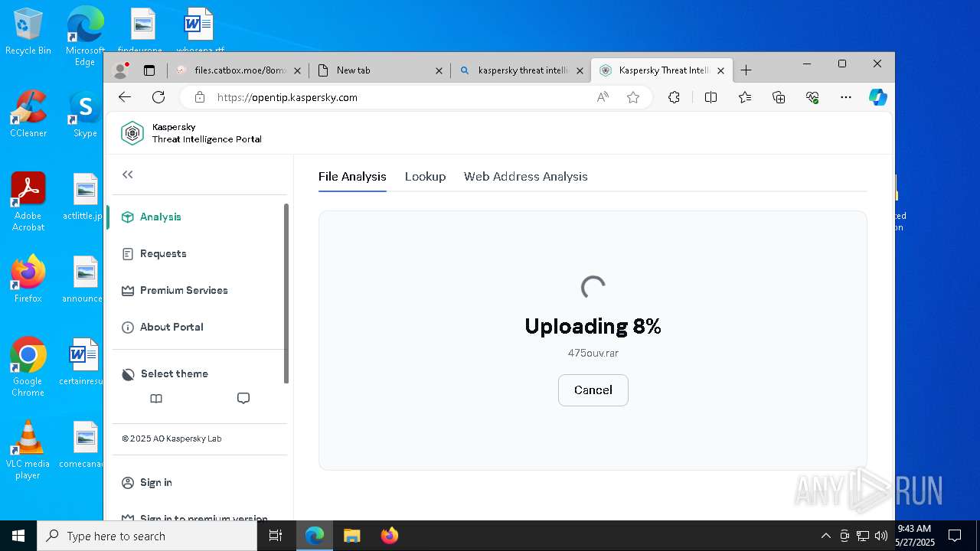The image size is (980, 551).
Task: Open File Explorer from the taskbar
Action: tap(351, 536)
